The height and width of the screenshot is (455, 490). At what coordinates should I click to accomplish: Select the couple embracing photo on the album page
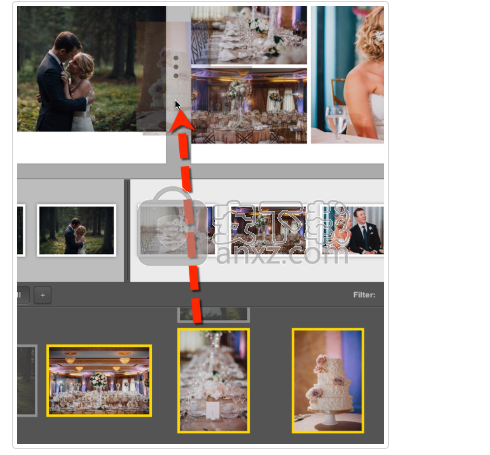tap(92, 69)
